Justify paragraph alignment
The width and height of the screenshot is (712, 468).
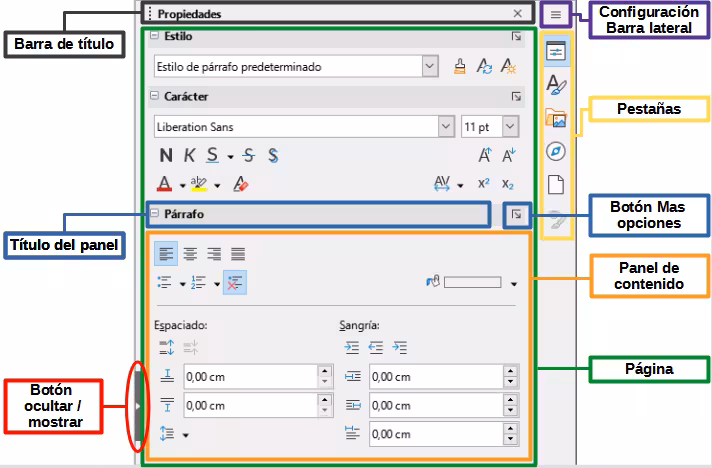coord(238,254)
